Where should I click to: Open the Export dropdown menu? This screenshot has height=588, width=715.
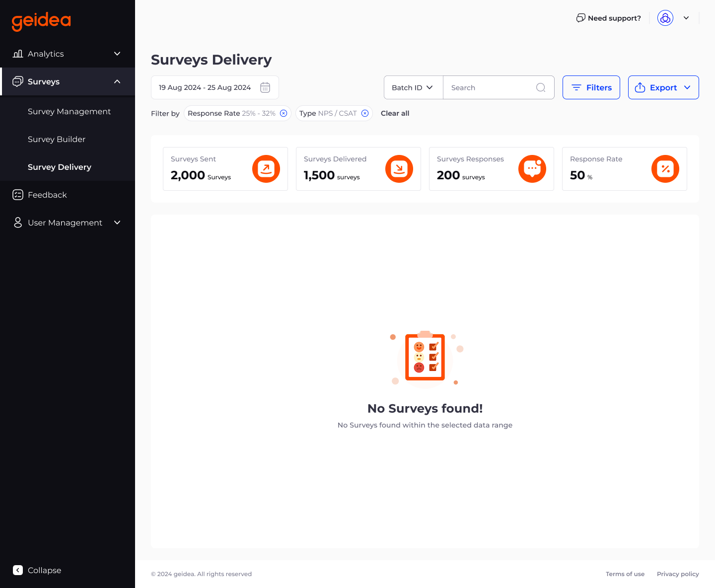tap(663, 87)
